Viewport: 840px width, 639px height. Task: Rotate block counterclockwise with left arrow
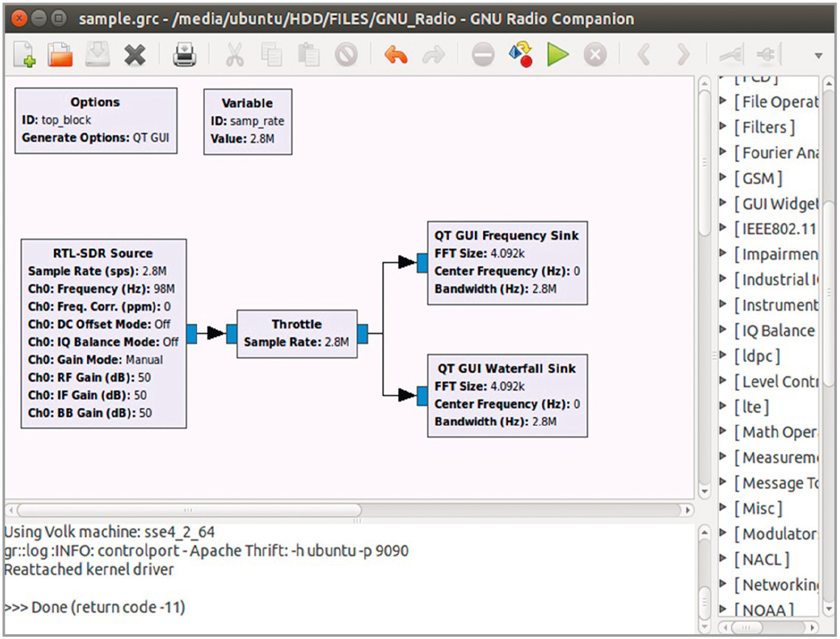click(x=645, y=55)
